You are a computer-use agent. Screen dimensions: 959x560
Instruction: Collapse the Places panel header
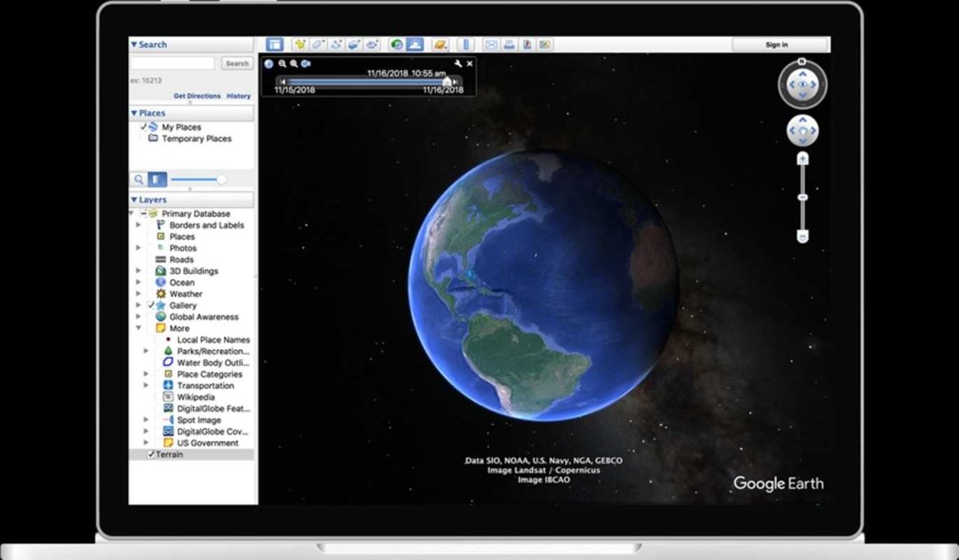(x=190, y=113)
